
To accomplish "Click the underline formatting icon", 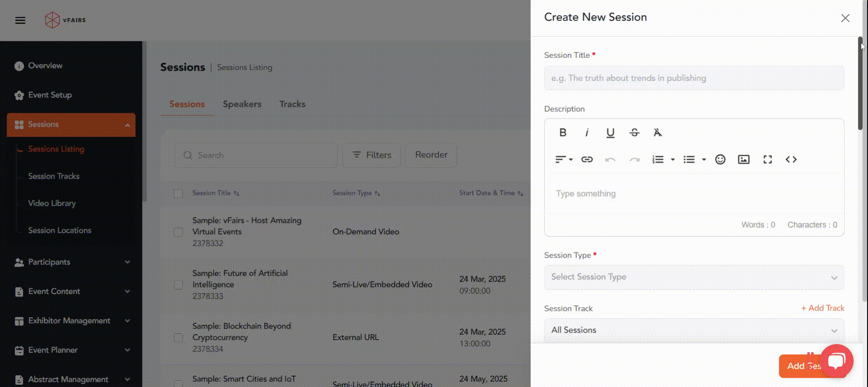I will 610,132.
